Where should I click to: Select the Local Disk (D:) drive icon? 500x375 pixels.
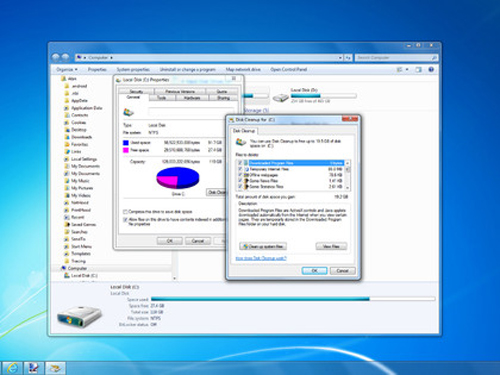[x=281, y=97]
